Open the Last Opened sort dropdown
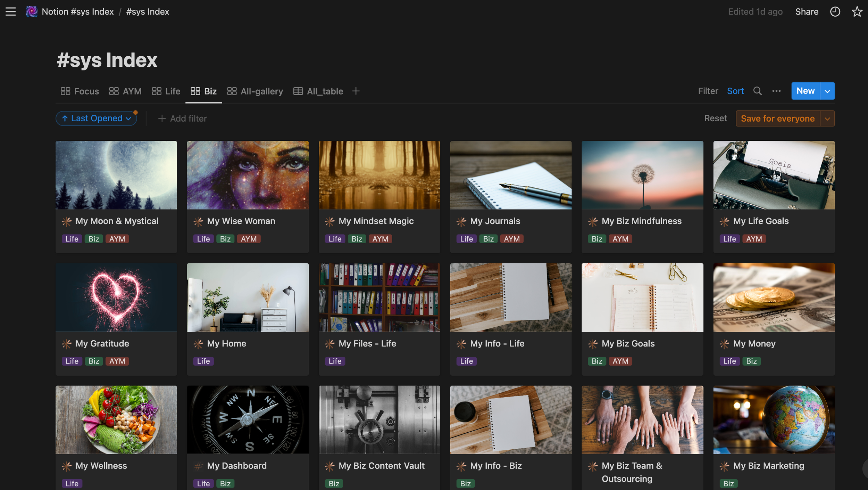The height and width of the screenshot is (490, 868). pos(96,119)
